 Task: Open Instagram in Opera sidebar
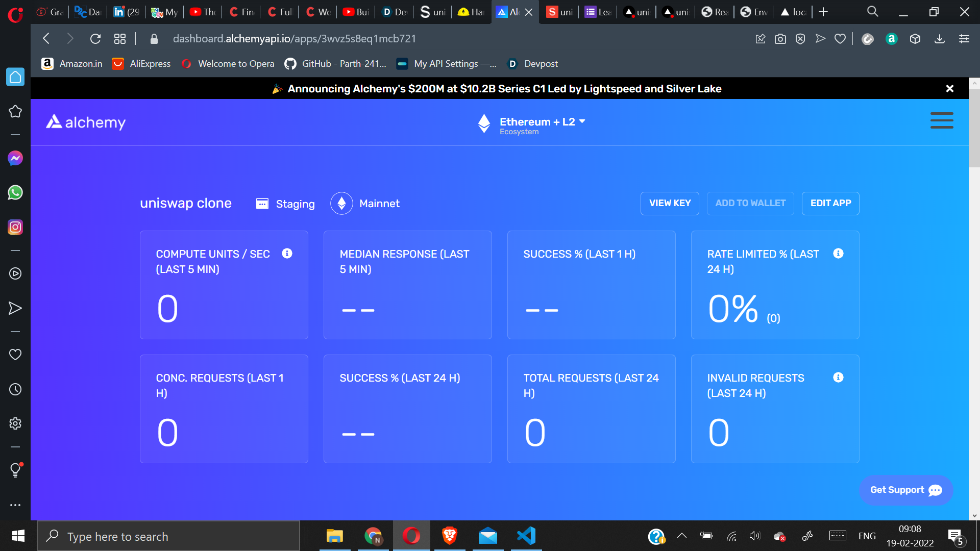click(15, 227)
